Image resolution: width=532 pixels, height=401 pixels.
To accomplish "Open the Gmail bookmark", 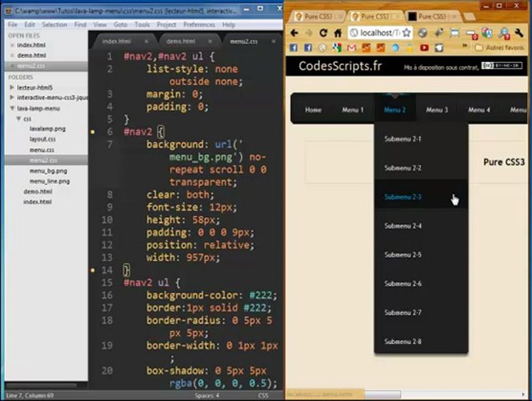I will pyautogui.click(x=352, y=48).
